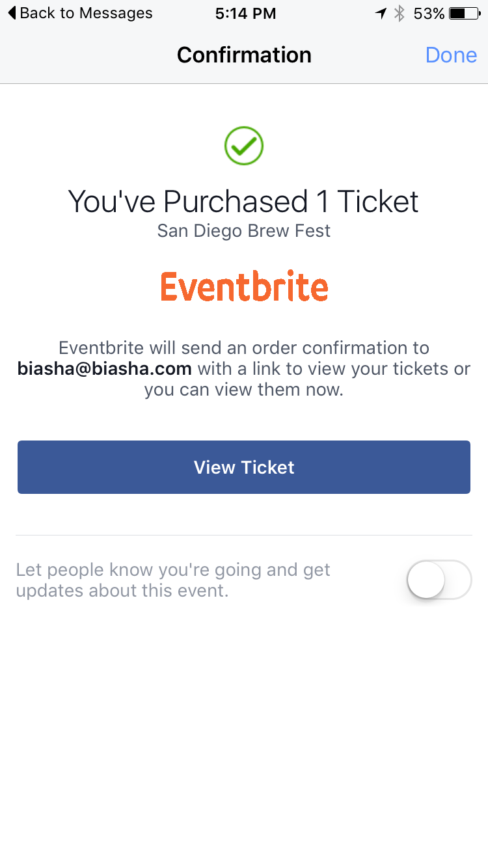Screen dimensions: 488x868
Task: Tap the green success checkmark icon
Action: click(x=244, y=146)
